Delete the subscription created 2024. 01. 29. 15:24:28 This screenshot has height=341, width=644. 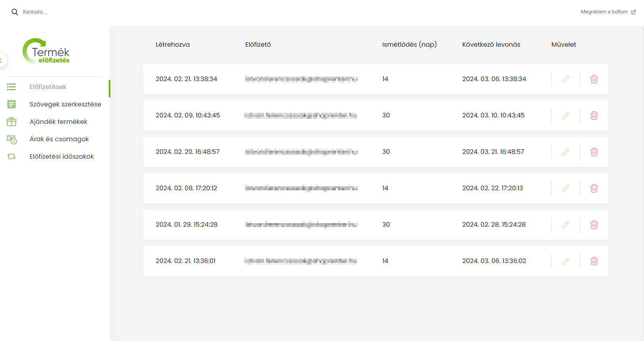click(594, 225)
